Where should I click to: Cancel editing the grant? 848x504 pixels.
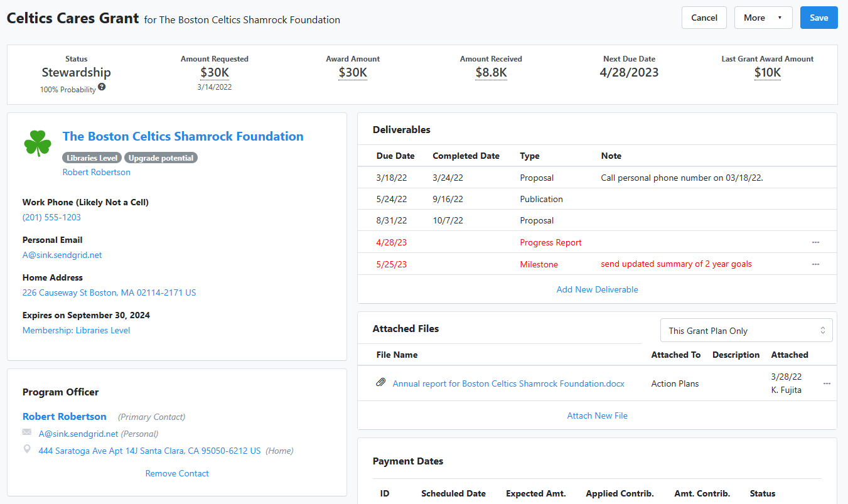(x=704, y=18)
